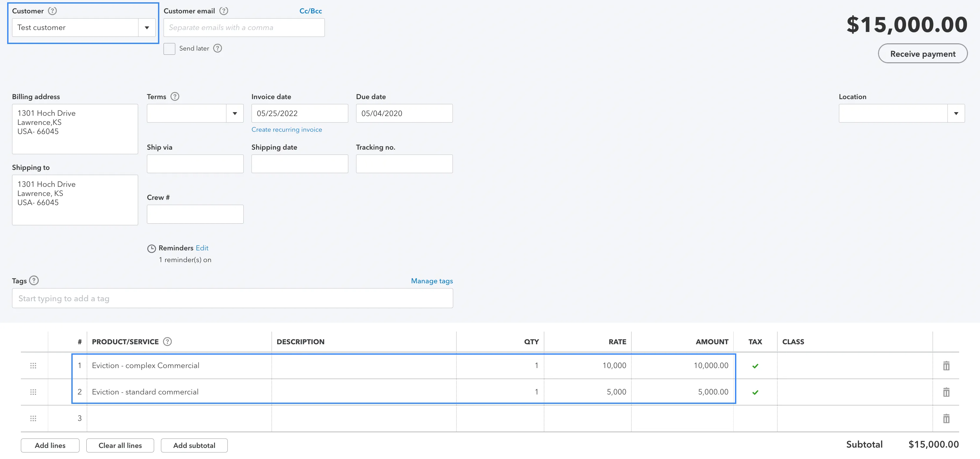
Task: Open the Terms dropdown
Action: click(235, 113)
